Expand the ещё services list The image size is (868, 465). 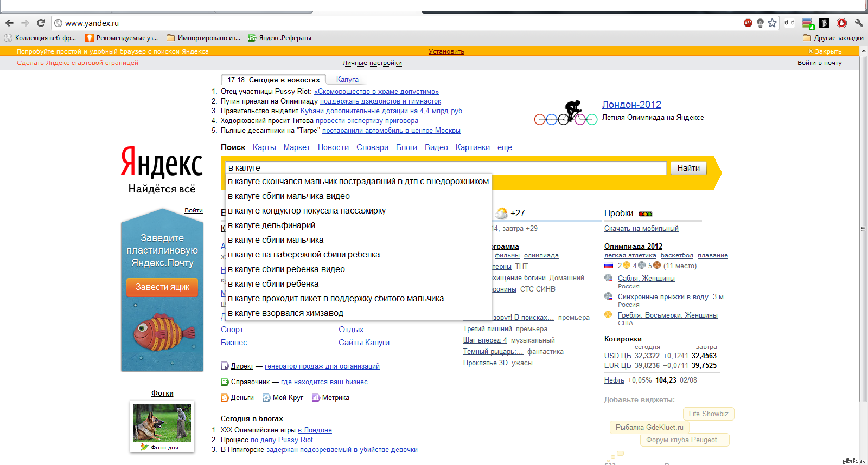coord(505,147)
